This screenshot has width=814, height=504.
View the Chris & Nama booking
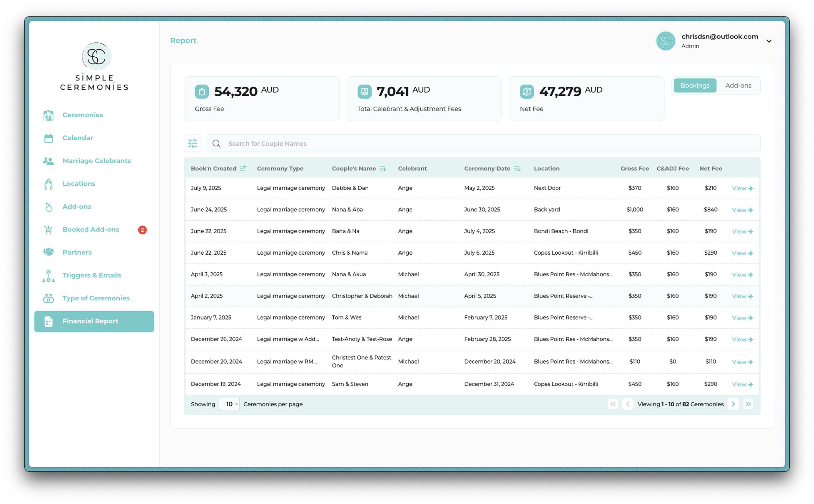click(743, 254)
